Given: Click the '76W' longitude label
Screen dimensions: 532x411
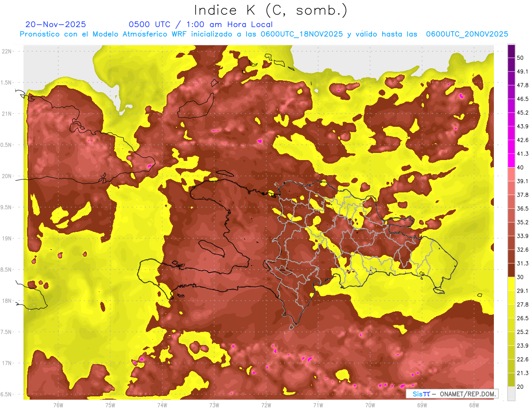Looking at the screenshot, I should 58,405.
